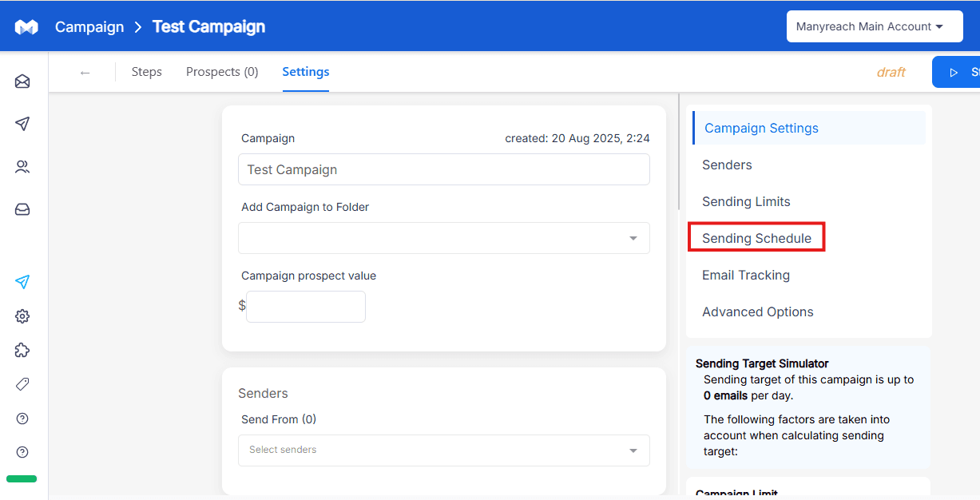
Task: Expand the Add Campaign to Folder dropdown
Action: tap(444, 238)
